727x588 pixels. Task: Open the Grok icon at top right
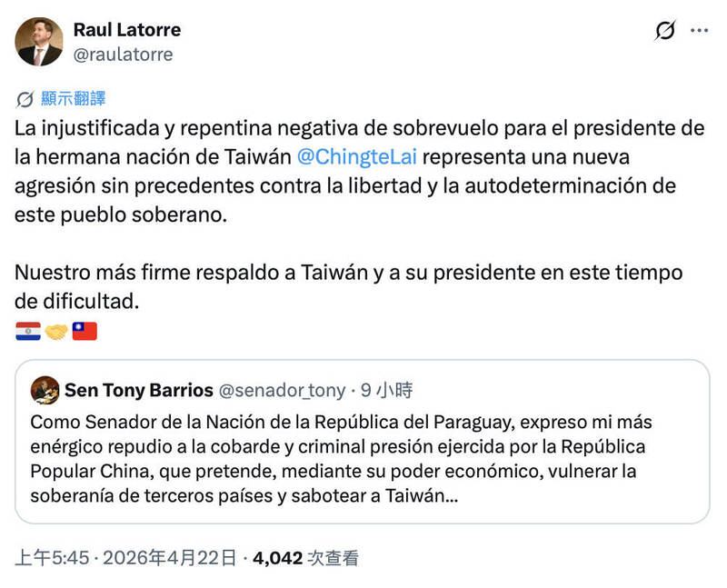coord(664,31)
